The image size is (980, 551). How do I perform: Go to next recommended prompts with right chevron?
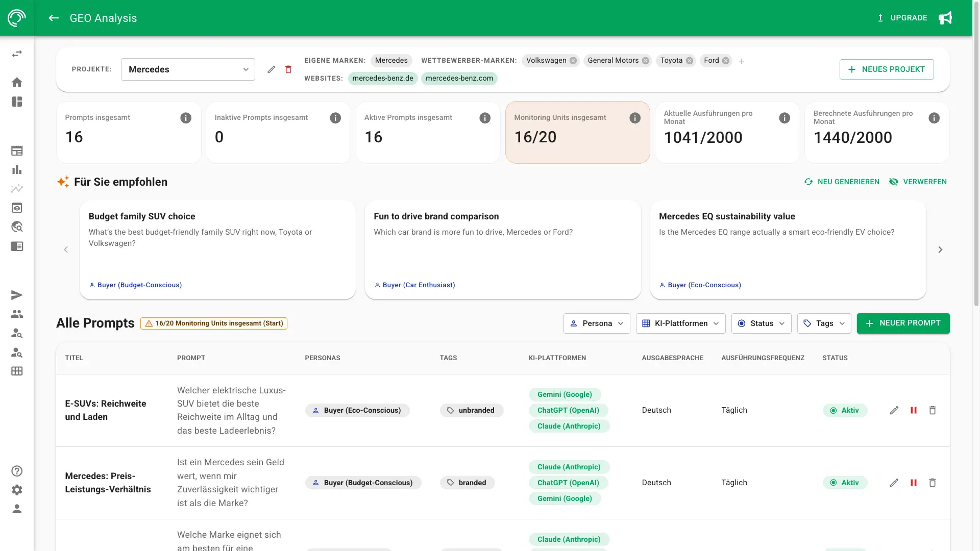940,249
